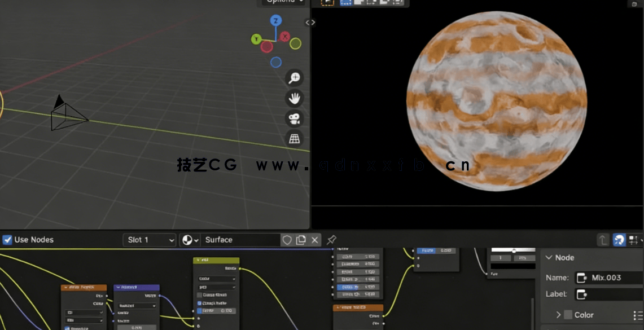Click the magnifier zoom icon in viewport sidebar

tap(294, 78)
